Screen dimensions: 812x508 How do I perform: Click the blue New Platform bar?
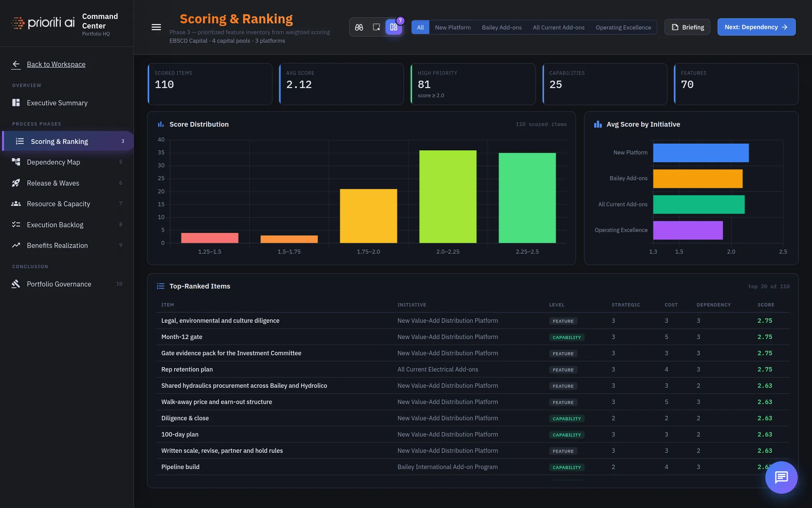[701, 153]
